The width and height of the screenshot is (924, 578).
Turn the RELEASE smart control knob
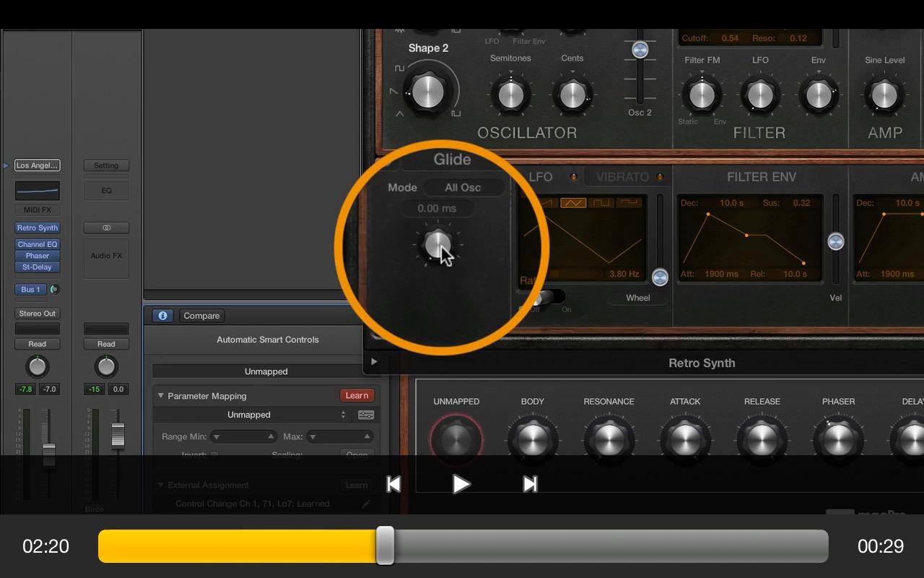point(762,439)
